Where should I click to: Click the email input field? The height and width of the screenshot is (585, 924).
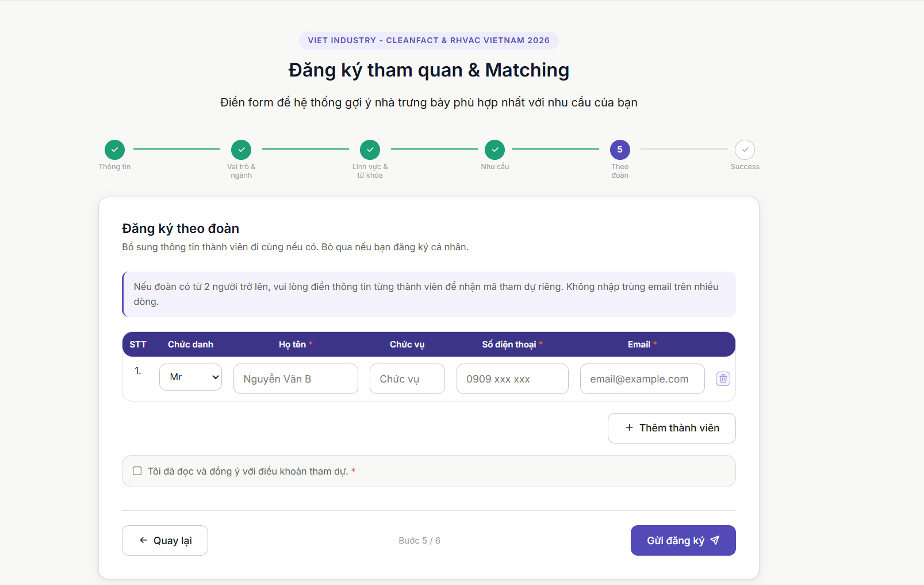pyautogui.click(x=642, y=378)
